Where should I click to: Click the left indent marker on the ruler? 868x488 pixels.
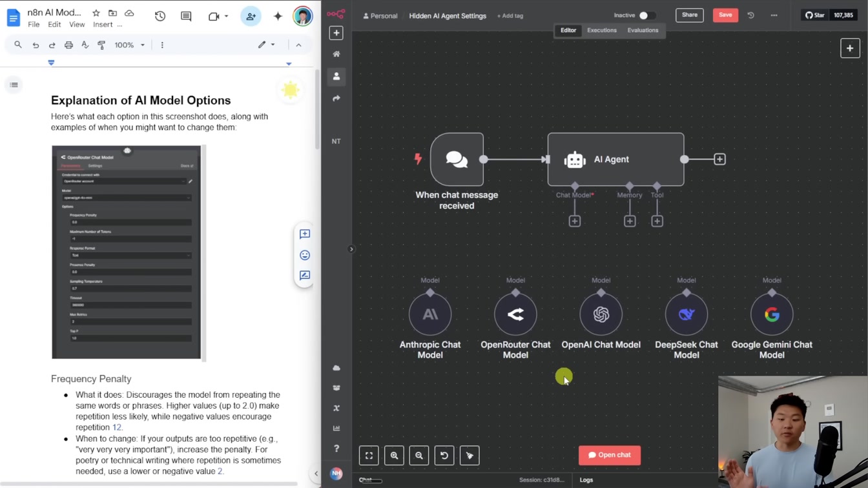pos(51,63)
